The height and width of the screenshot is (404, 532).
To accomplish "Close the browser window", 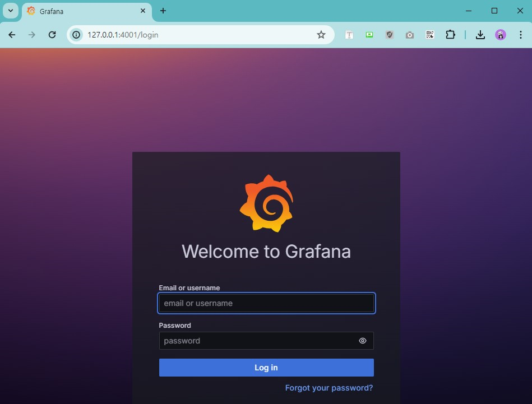I will point(520,11).
